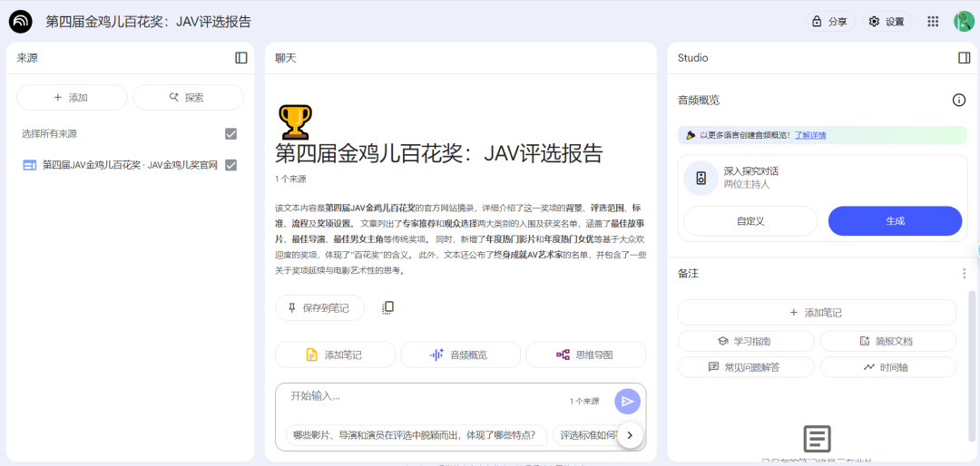Generate the FAQ document
Image resolution: width=980 pixels, height=466 pixels.
pos(746,367)
